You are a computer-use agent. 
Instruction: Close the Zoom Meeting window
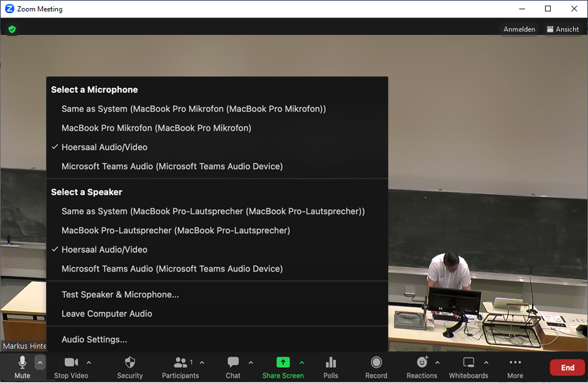(574, 9)
